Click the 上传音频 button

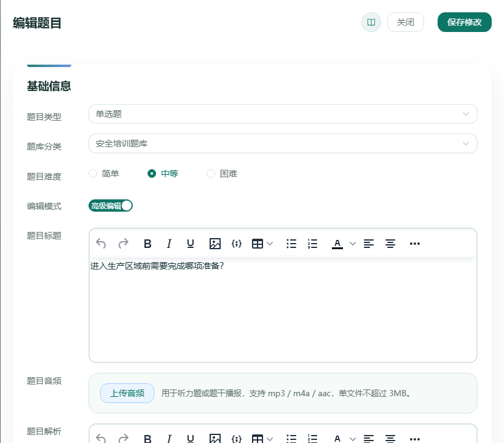pos(127,393)
